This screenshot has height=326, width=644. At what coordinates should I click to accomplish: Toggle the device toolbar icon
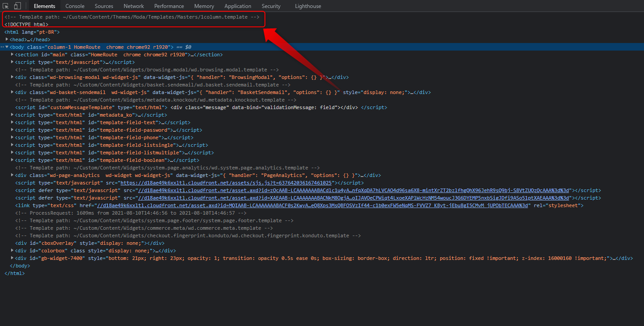coord(17,6)
